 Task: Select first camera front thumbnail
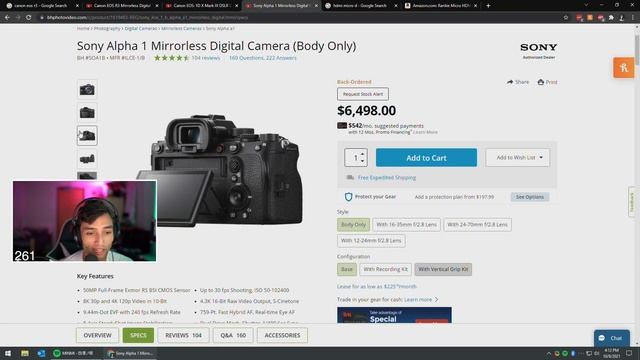pos(87,89)
